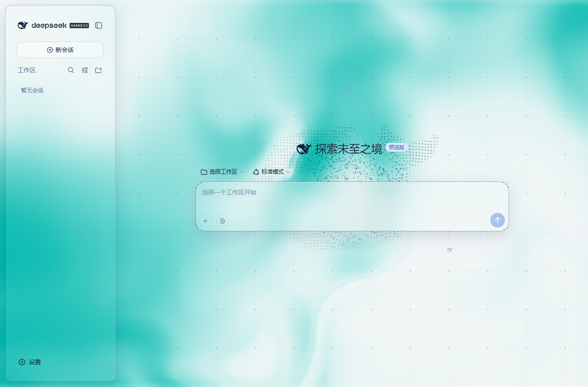Expand the 选择工作区 dropdown
This screenshot has height=387, width=588.
coord(222,172)
